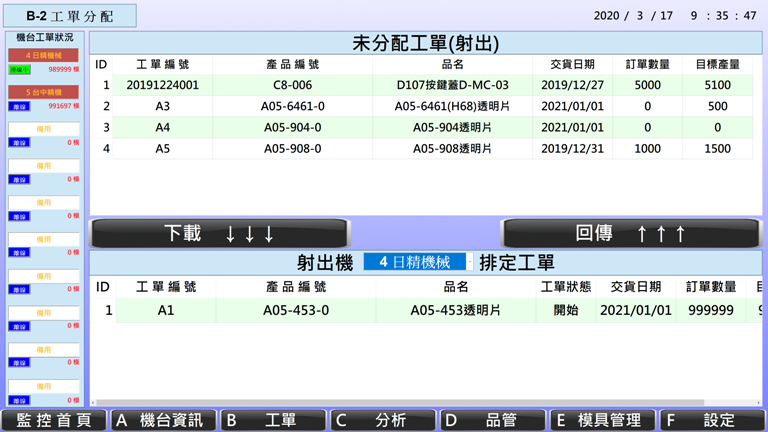This screenshot has height=432, width=768.
Task: Open the A 機台資訊 tab
Action: (x=163, y=420)
